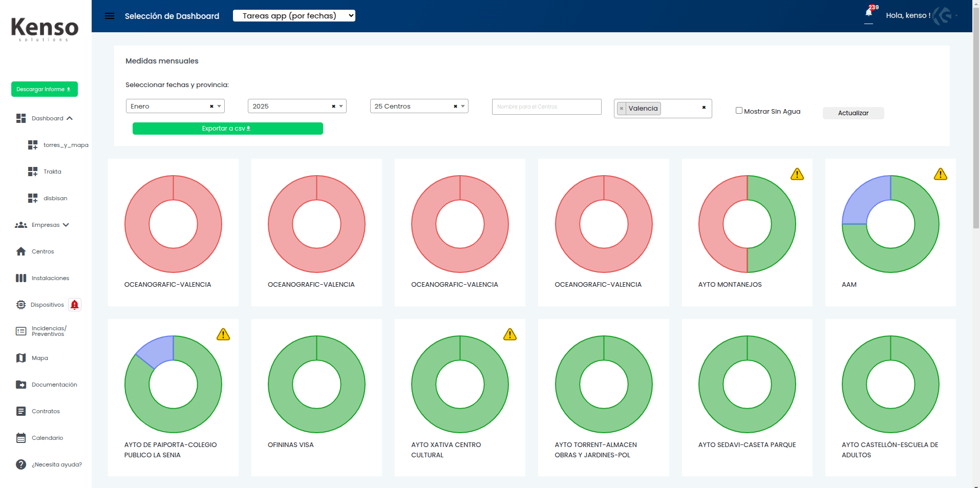The image size is (980, 488).
Task: Open the Enero month dropdown
Action: pyautogui.click(x=175, y=106)
